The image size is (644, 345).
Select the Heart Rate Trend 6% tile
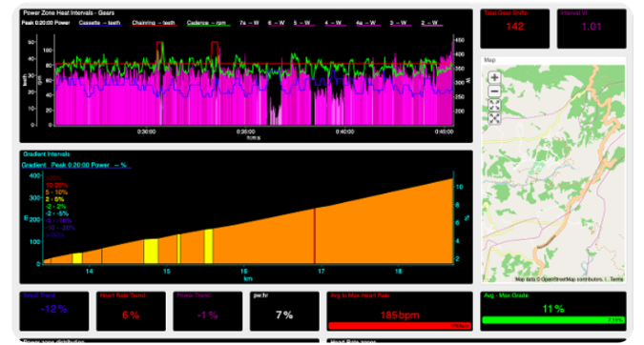click(131, 311)
